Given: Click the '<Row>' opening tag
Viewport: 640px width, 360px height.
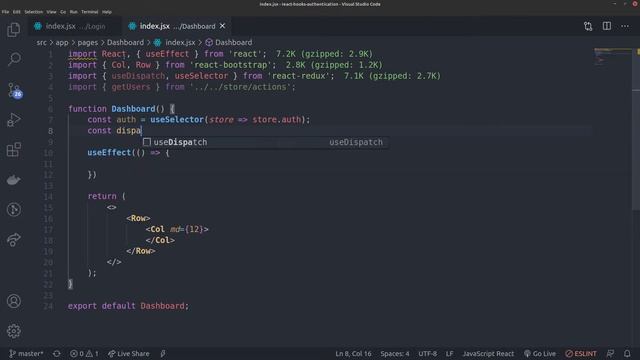Looking at the screenshot, I should (138, 218).
